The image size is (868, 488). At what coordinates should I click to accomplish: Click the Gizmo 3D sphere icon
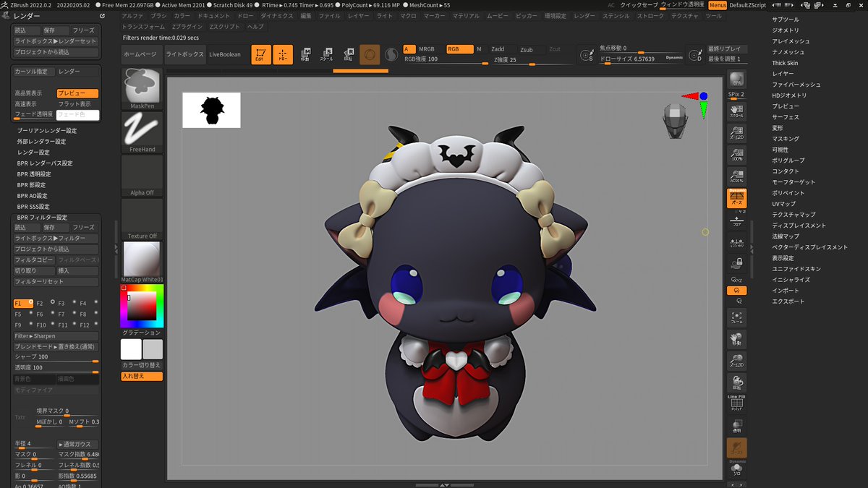click(x=370, y=55)
